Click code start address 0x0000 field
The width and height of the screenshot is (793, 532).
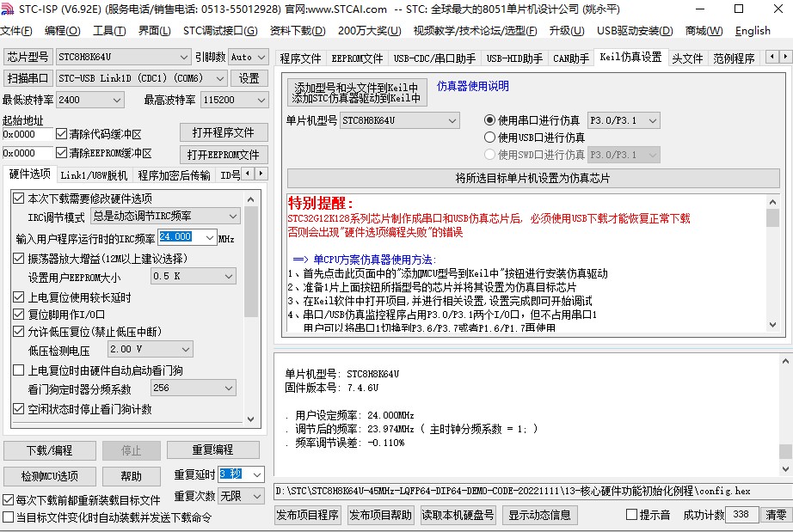[x=28, y=134]
